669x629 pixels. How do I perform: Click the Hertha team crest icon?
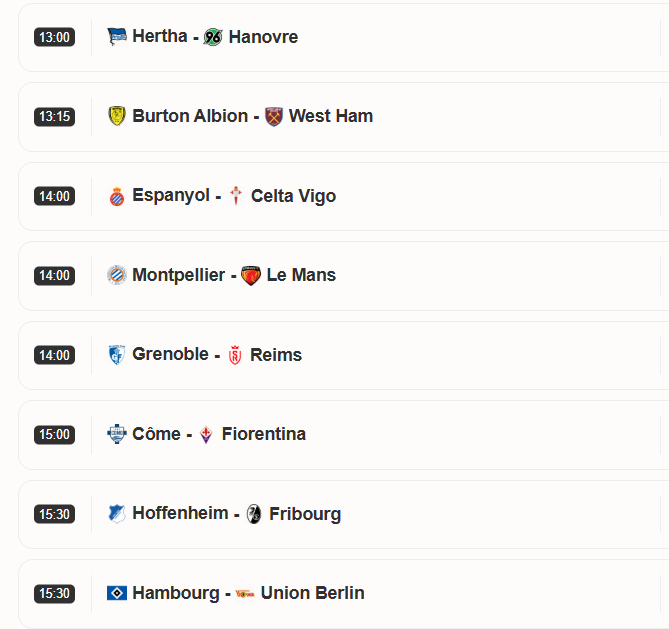click(117, 37)
